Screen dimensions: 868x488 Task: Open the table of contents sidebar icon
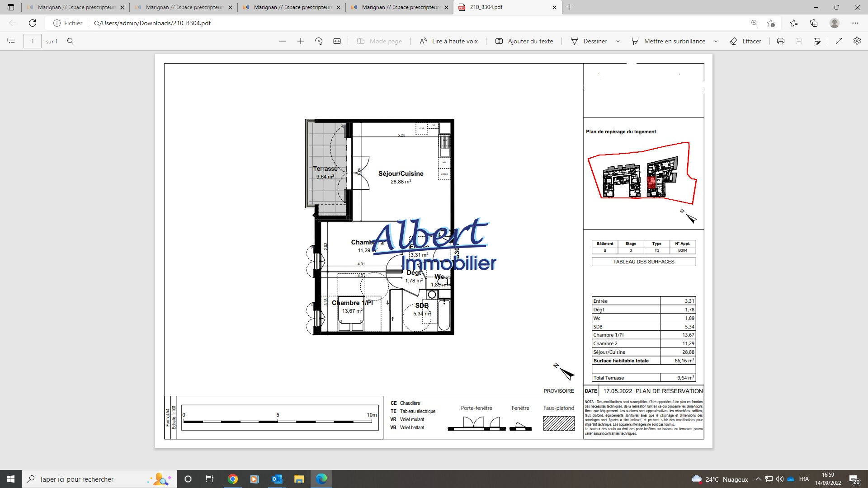tap(11, 41)
